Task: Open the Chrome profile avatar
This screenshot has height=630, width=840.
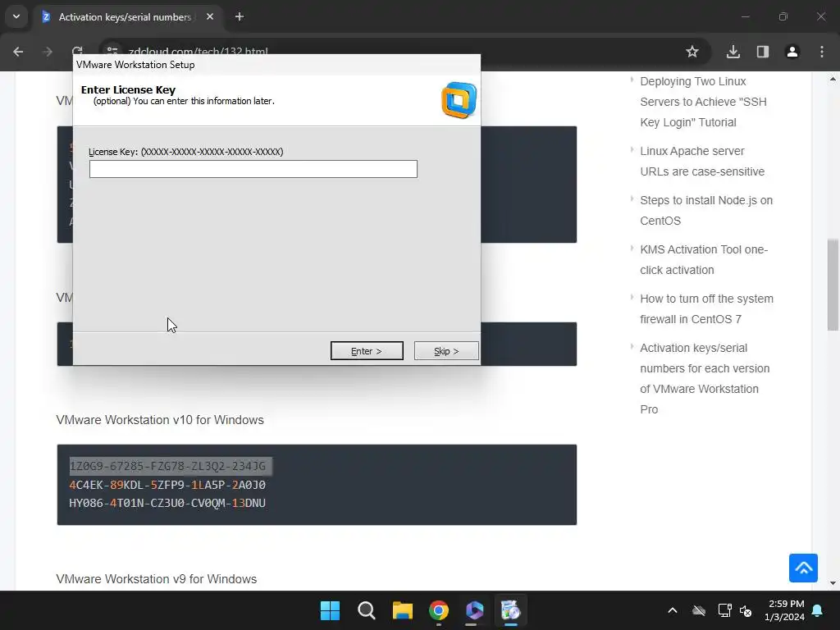Action: [x=792, y=52]
